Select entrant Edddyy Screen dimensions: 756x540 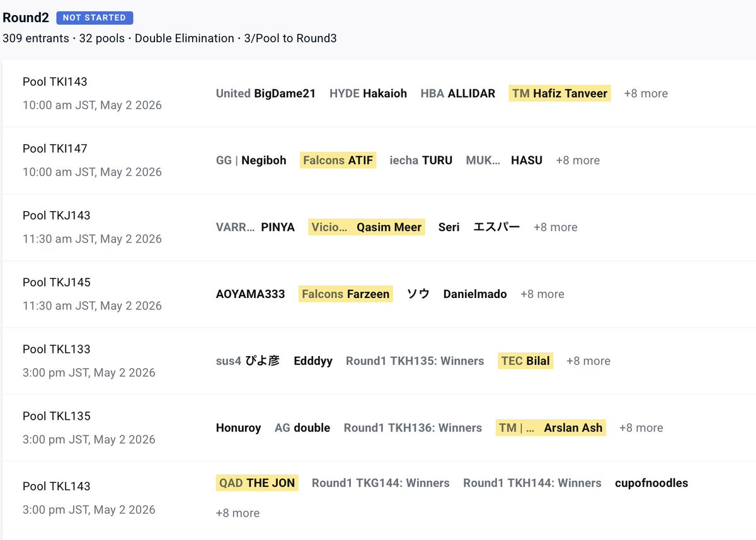pyautogui.click(x=313, y=360)
